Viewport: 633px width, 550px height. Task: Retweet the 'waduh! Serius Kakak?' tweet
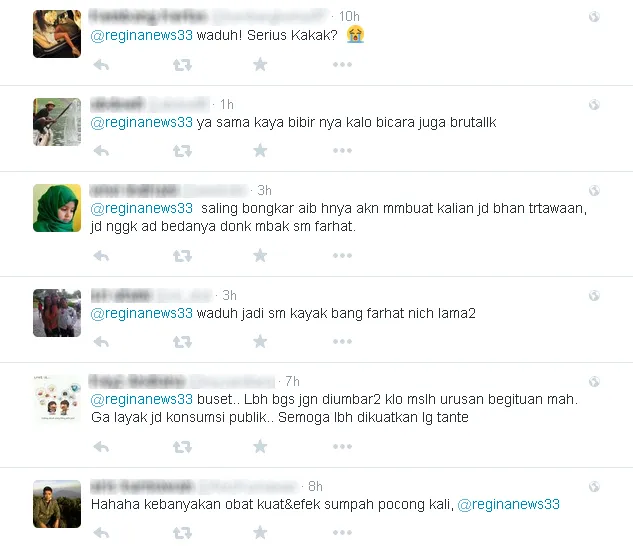coord(182,65)
